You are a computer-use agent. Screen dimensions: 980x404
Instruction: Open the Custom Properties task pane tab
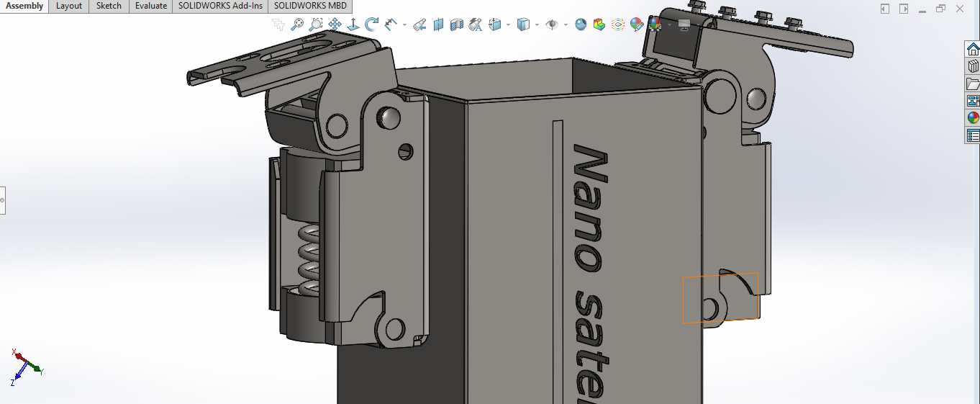click(973, 135)
